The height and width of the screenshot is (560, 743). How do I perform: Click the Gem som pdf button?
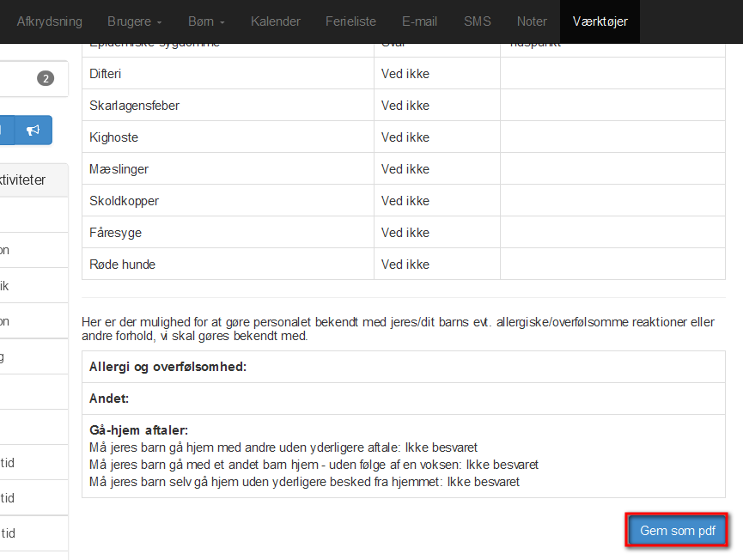678,531
